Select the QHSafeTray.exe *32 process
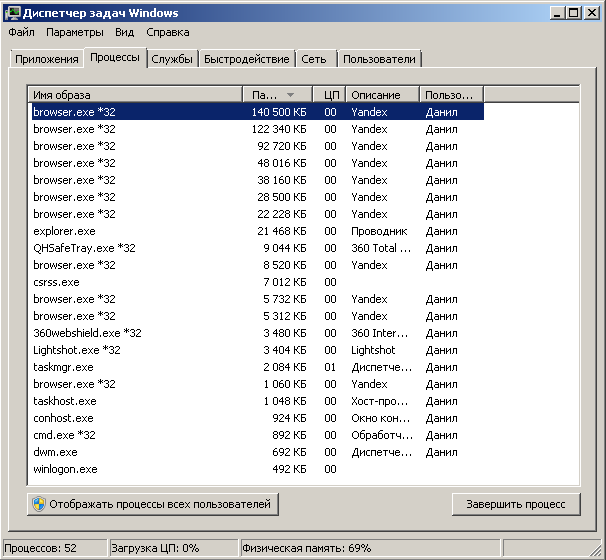The height and width of the screenshot is (560, 606). coord(256,248)
